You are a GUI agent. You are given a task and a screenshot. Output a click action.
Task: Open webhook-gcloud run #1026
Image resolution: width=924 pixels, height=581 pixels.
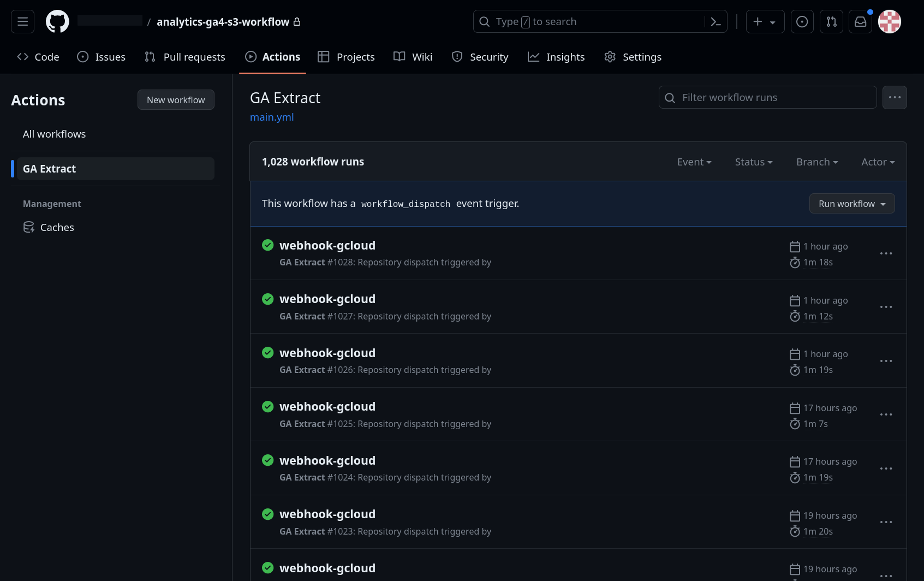coord(327,353)
